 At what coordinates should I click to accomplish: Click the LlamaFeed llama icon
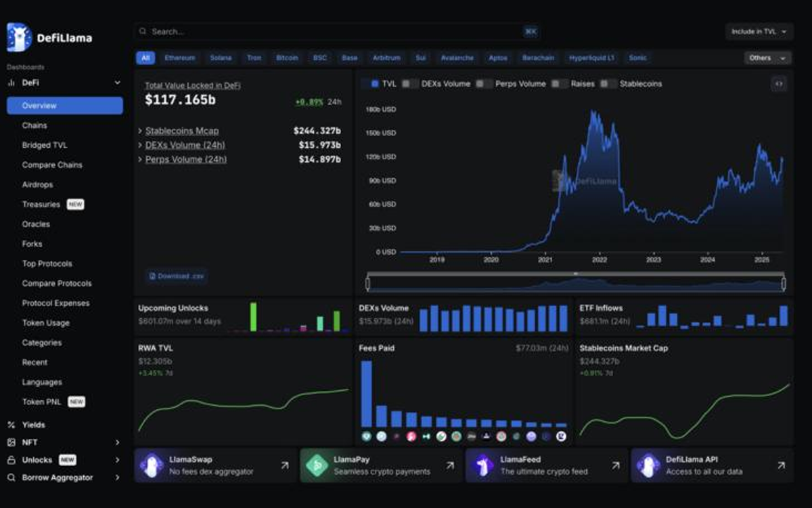tap(483, 465)
